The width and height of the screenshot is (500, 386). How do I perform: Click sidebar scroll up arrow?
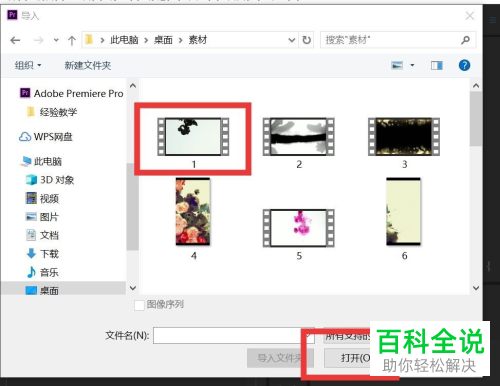[133, 86]
